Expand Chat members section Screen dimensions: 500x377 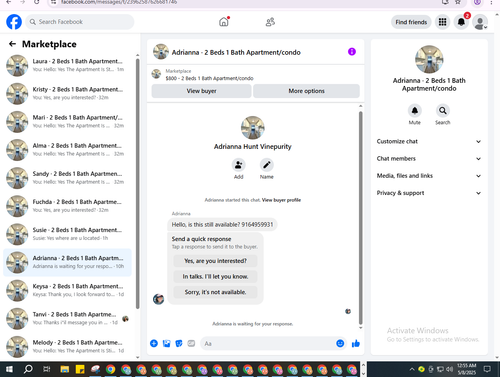coord(429,159)
